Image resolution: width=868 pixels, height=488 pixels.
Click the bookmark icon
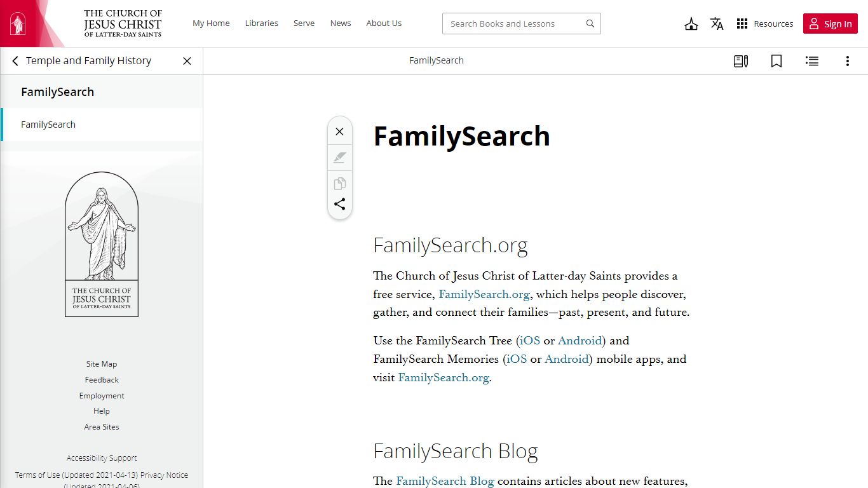776,61
